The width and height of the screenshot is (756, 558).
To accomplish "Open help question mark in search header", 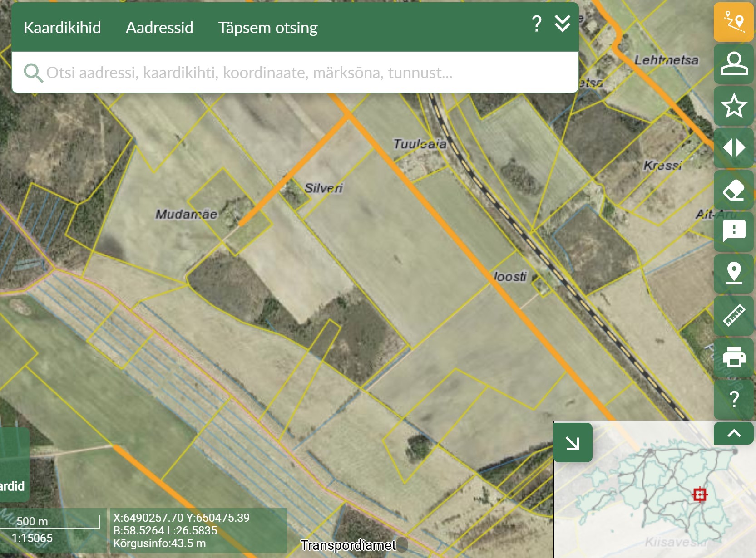I will (x=537, y=24).
